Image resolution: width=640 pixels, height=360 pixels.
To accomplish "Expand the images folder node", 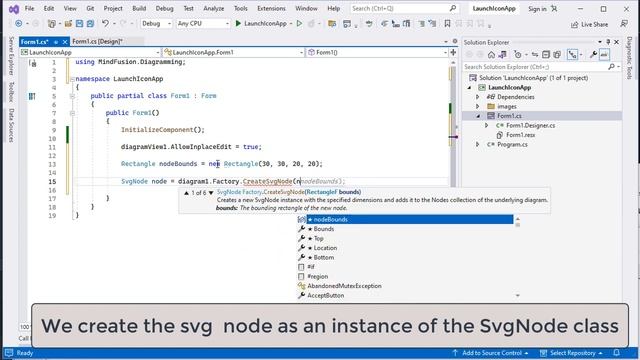I will tap(478, 107).
